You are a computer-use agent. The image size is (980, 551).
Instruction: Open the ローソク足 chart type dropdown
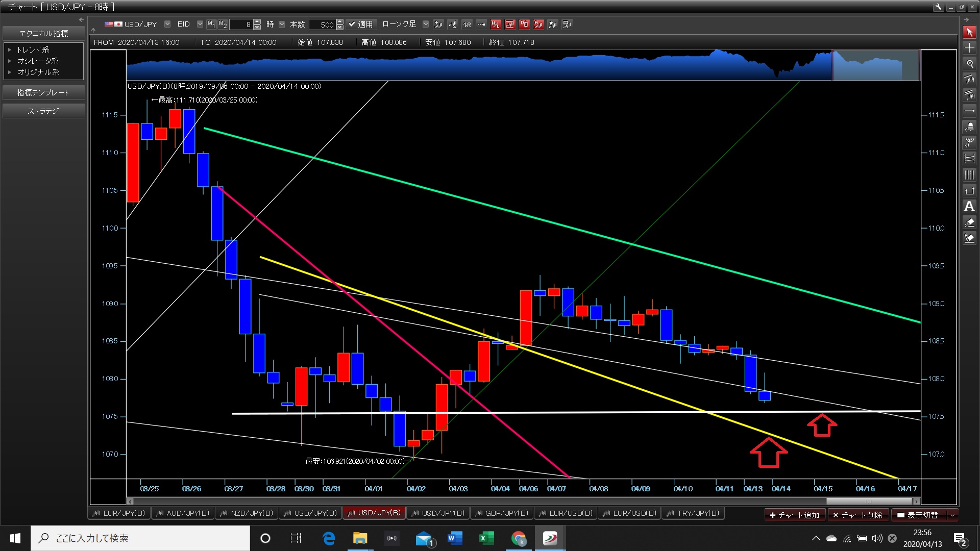pos(426,24)
